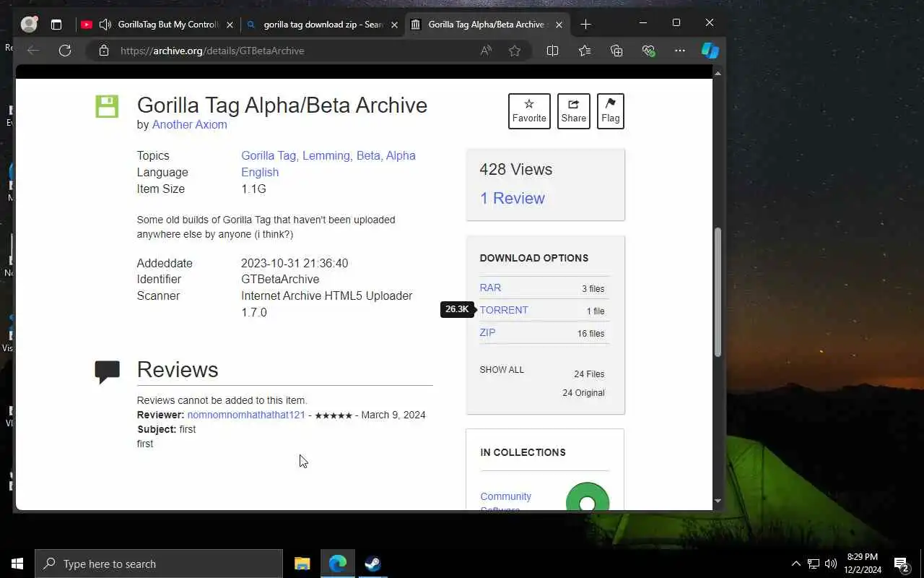
Task: Open the Lemming topic link
Action: click(x=326, y=155)
